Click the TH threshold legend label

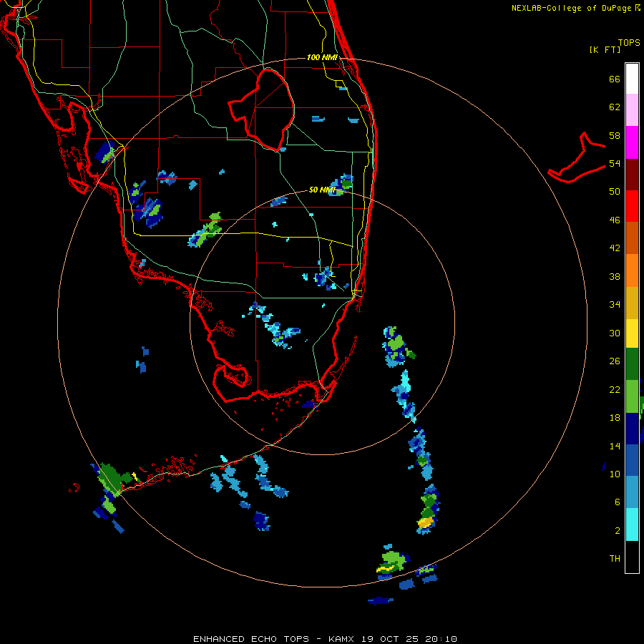(615, 558)
